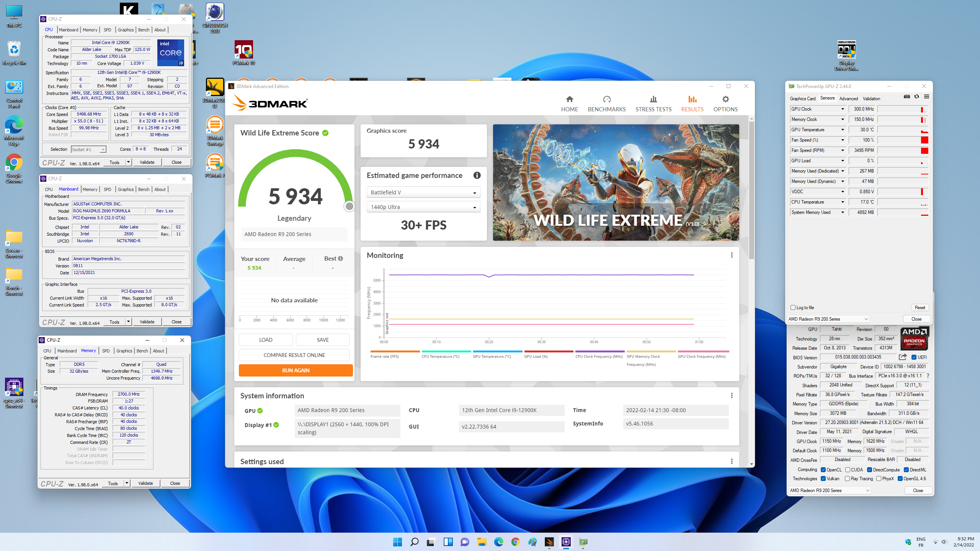Toggle the CUDA checkbox in GPU-Z
980x551 pixels.
click(848, 469)
